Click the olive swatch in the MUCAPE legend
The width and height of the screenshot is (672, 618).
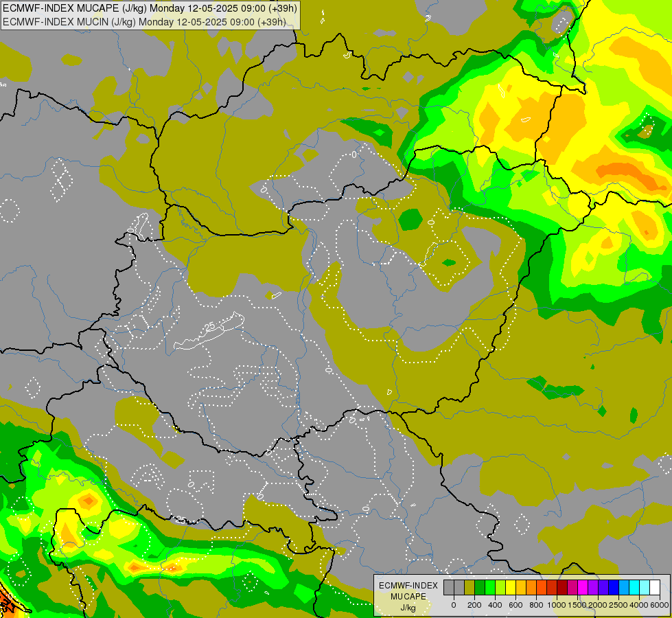[x=470, y=588]
